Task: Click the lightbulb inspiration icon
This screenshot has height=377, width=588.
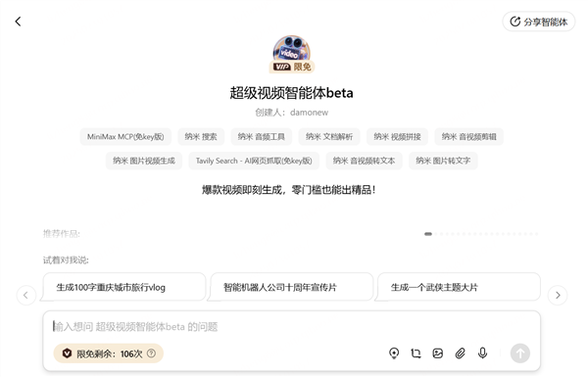Action: point(394,353)
